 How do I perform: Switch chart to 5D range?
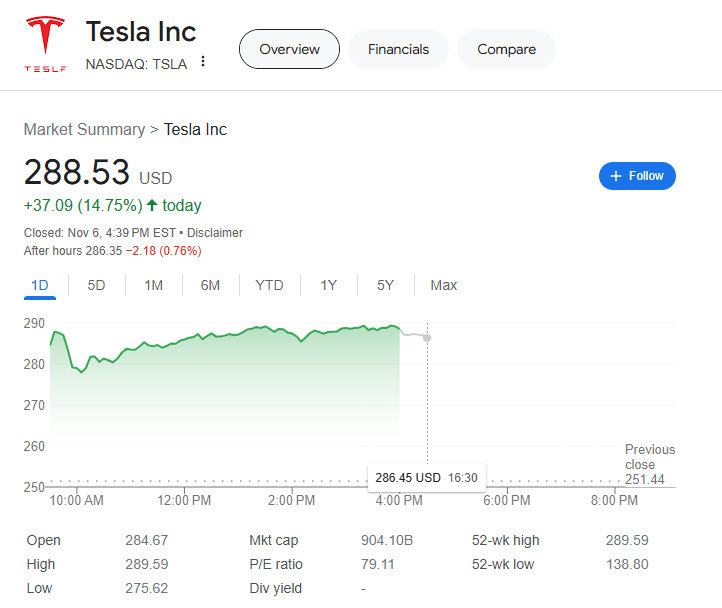tap(96, 286)
